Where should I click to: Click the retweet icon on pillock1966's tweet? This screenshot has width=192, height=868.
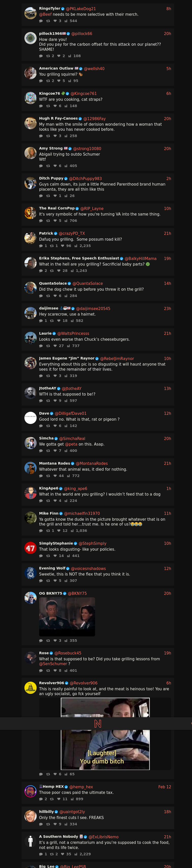pos(48,56)
